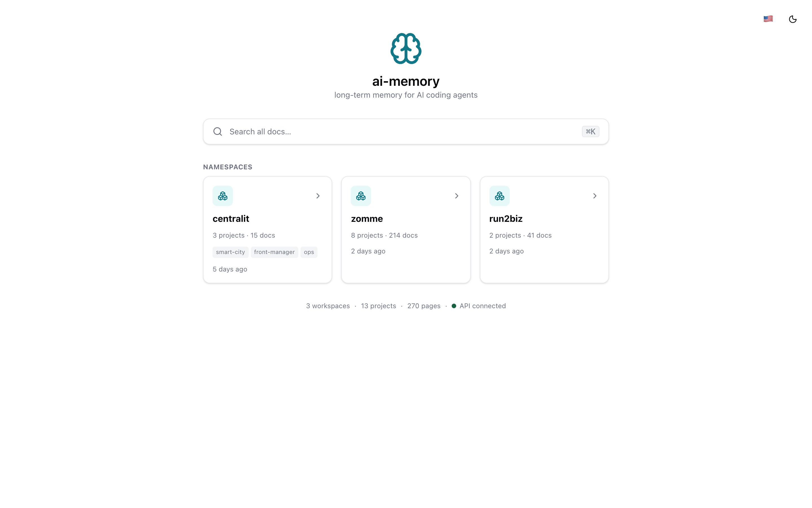
Task: Open centralit via its chevron arrow
Action: coord(318,196)
